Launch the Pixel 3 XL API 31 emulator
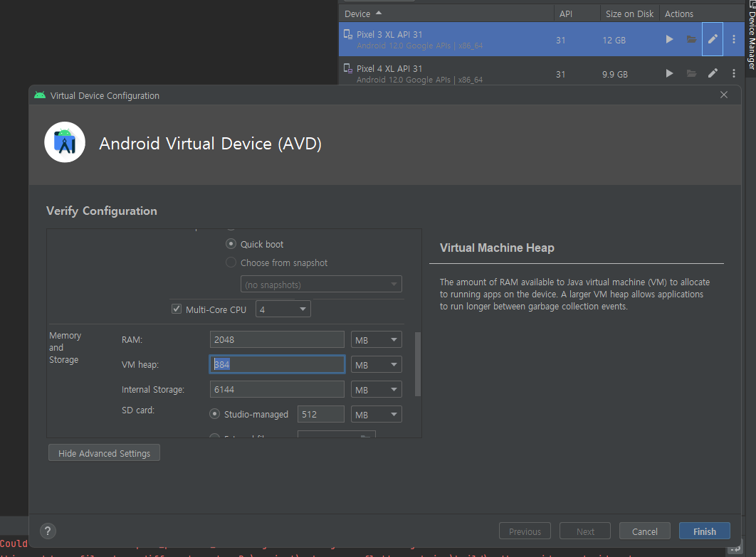 669,40
